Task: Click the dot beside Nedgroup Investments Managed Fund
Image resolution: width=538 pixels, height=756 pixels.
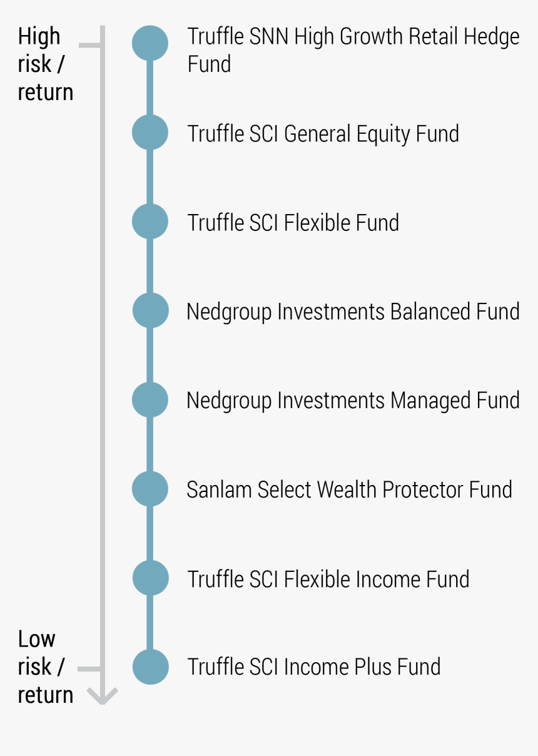Action: 150,400
